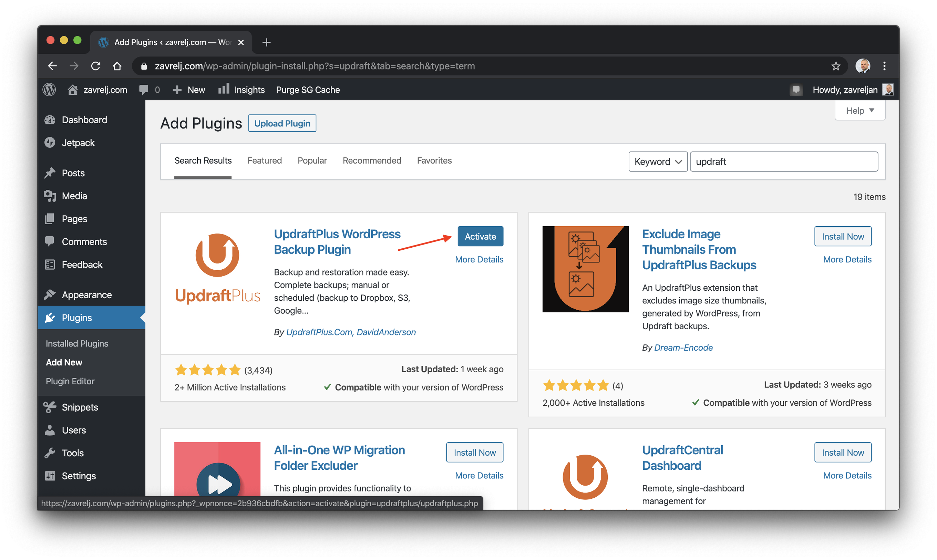The image size is (937, 560).
Task: Open comments bubble showing 0
Action: (150, 90)
